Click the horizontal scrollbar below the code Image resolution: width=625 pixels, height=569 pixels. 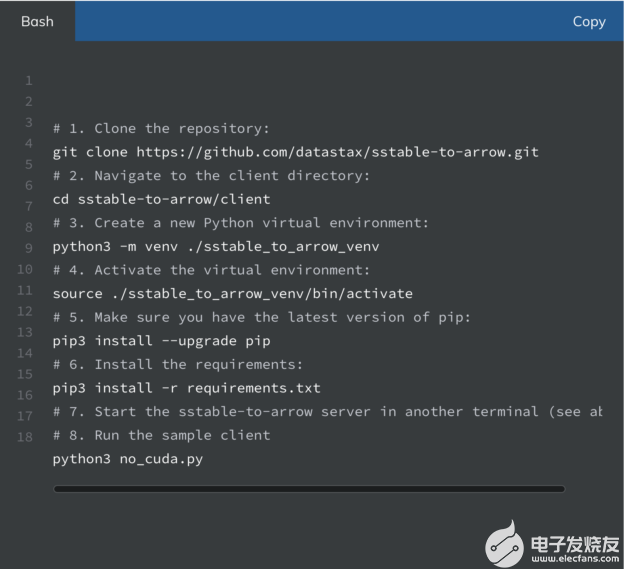coord(308,489)
